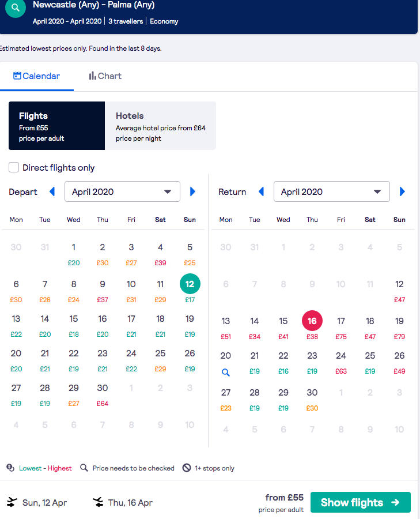Open the Depart month dropdown showing April 2020

[122, 191]
